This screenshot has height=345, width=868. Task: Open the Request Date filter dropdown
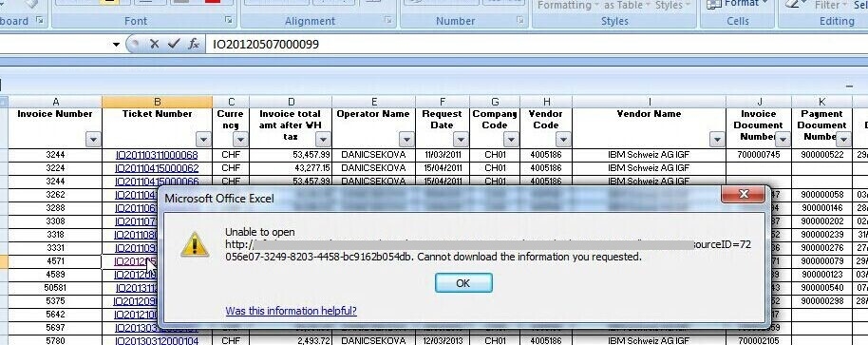coord(461,140)
